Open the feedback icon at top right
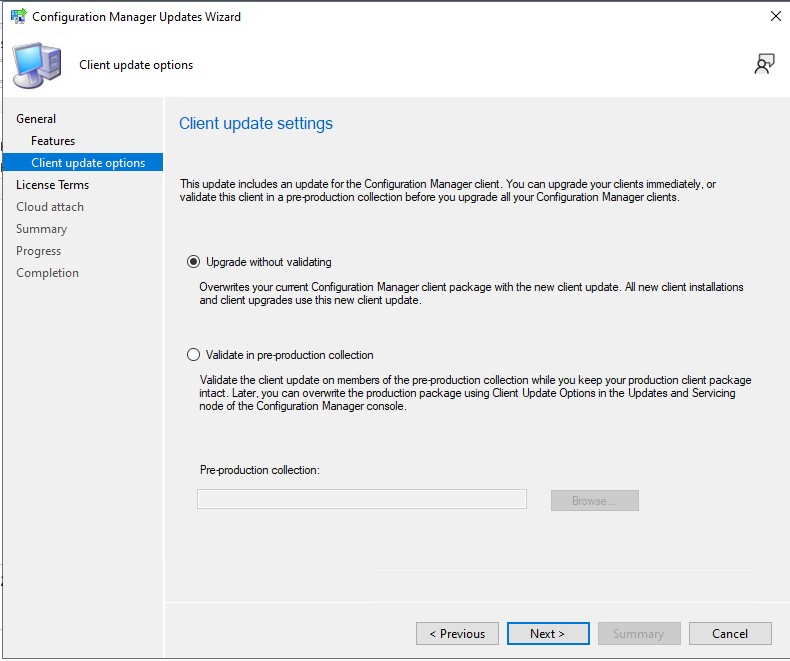This screenshot has height=661, width=790. [x=764, y=65]
